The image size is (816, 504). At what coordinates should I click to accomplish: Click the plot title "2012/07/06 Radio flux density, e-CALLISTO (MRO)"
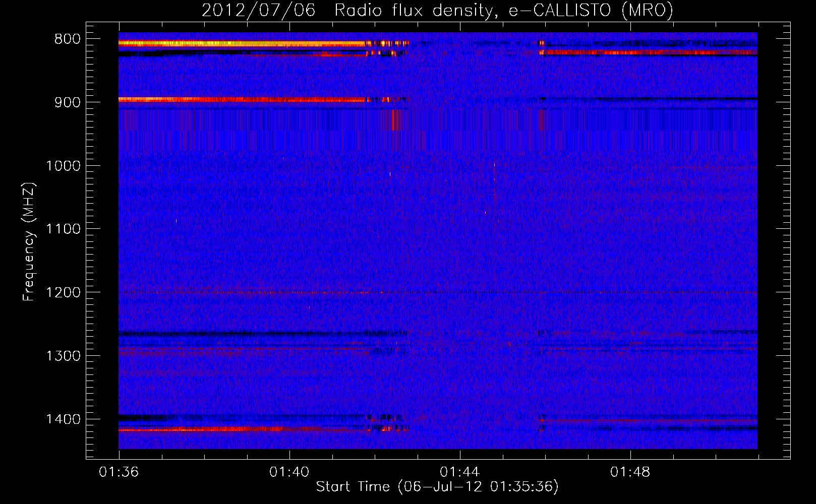click(x=437, y=10)
